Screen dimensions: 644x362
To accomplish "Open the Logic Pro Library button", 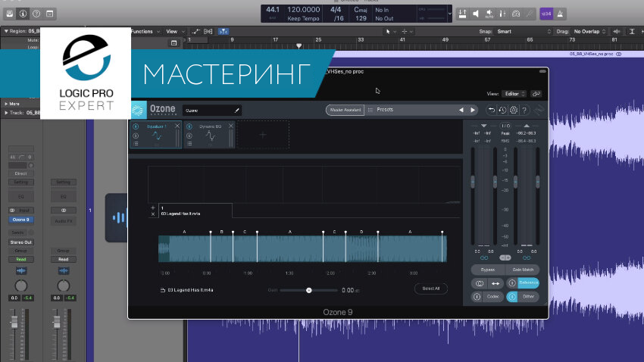I will point(9,14).
